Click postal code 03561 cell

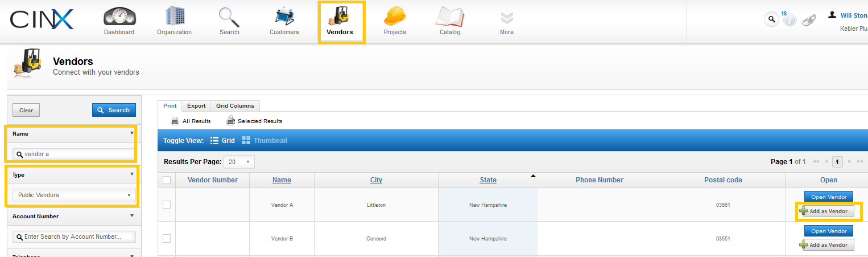click(723, 205)
